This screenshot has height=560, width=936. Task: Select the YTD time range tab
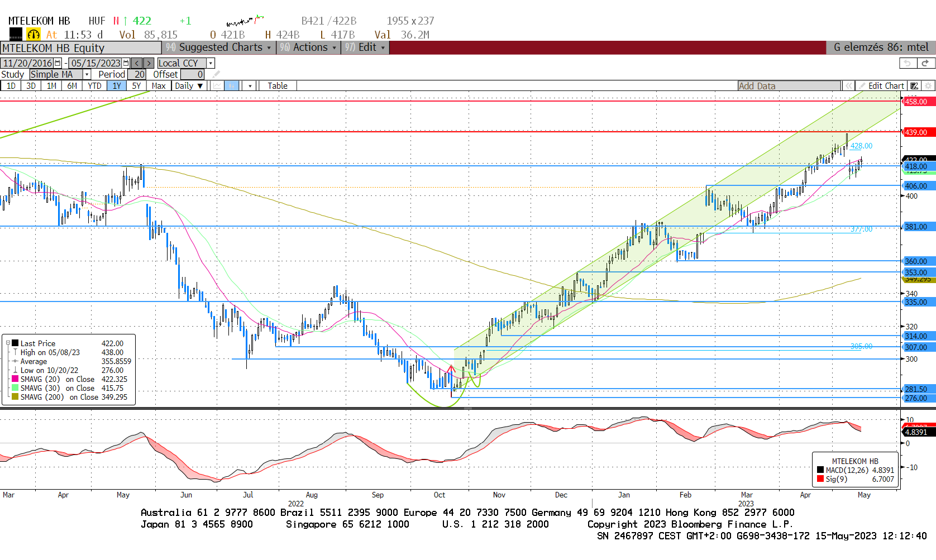pyautogui.click(x=95, y=86)
